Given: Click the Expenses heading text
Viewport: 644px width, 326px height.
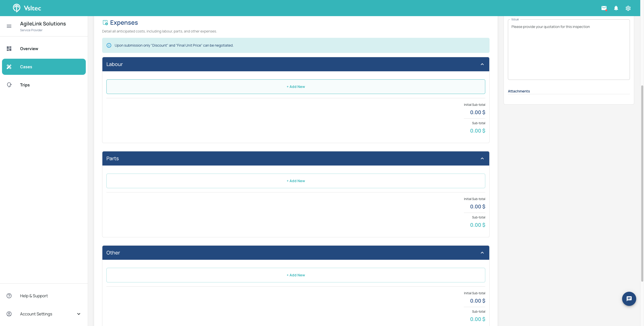Looking at the screenshot, I should 124,23.
